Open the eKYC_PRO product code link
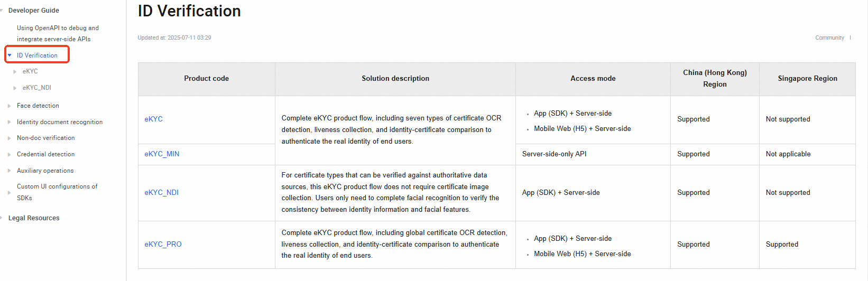Screen dimensions: 868x281 tap(163, 245)
